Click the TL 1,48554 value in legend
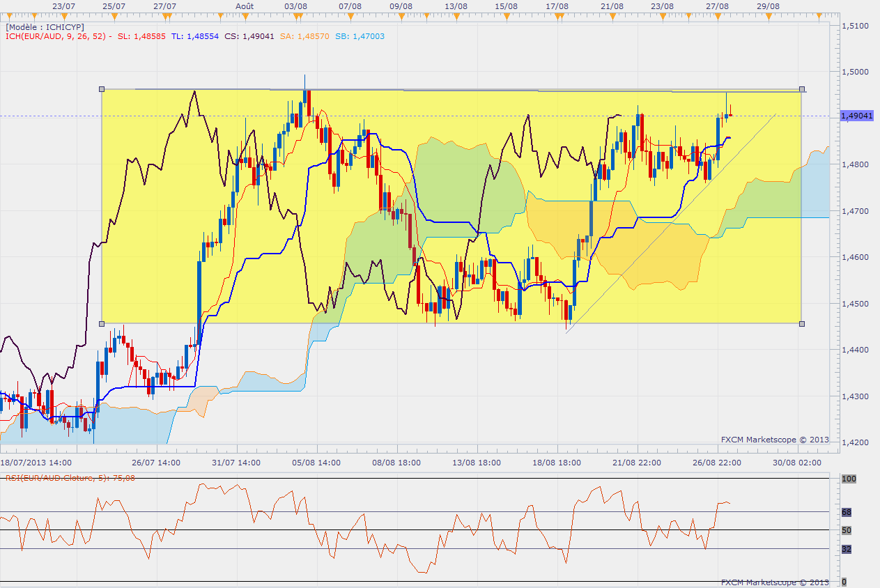 tap(194, 36)
